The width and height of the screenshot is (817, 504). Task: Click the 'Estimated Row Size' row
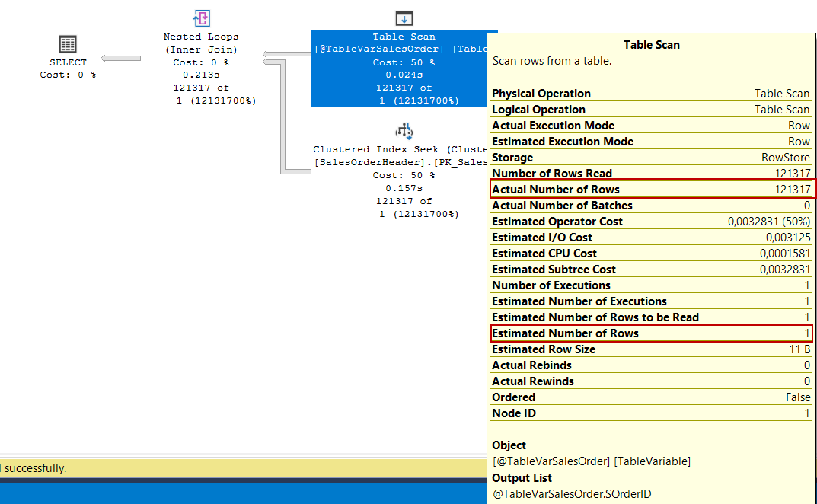651,349
